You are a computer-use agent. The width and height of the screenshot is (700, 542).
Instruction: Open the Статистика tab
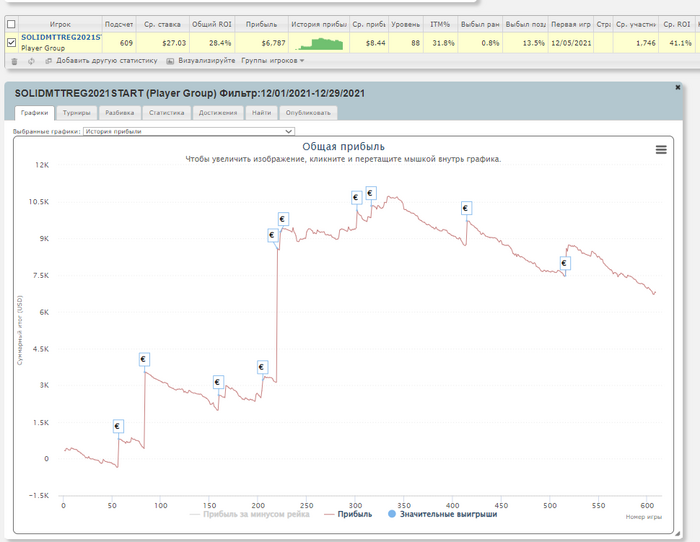pyautogui.click(x=167, y=113)
